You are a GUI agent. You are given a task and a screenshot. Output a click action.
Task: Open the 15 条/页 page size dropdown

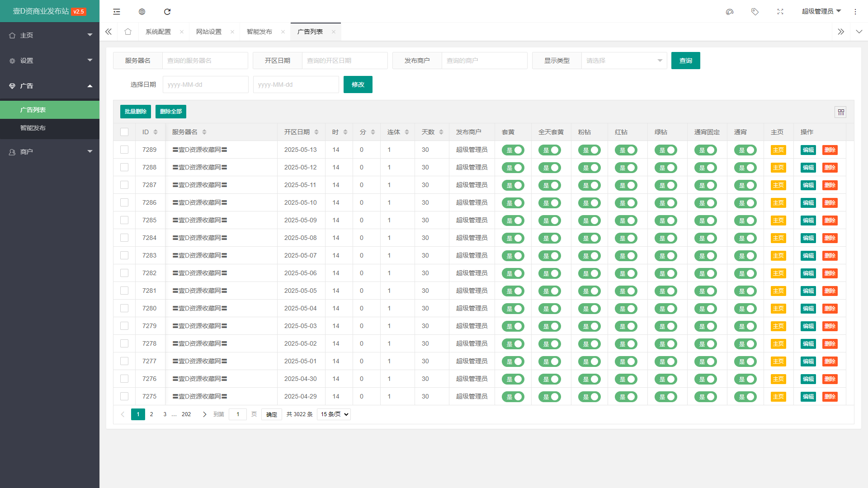pos(334,414)
